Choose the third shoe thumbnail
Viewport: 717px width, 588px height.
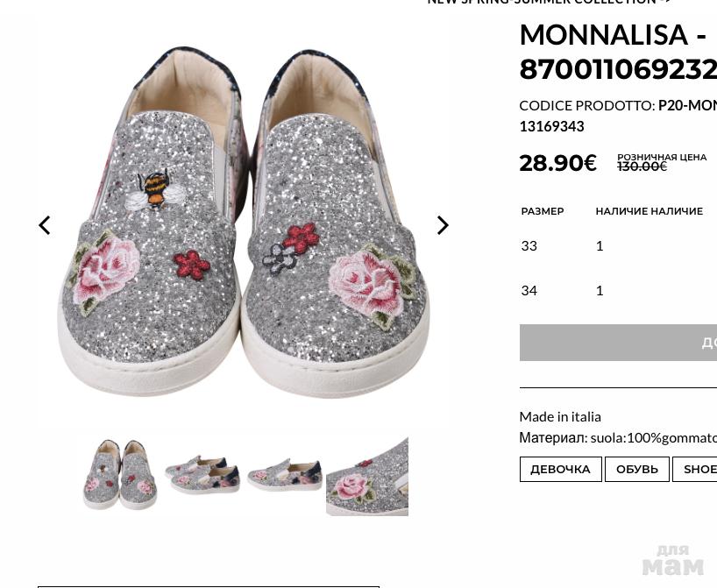click(285, 474)
